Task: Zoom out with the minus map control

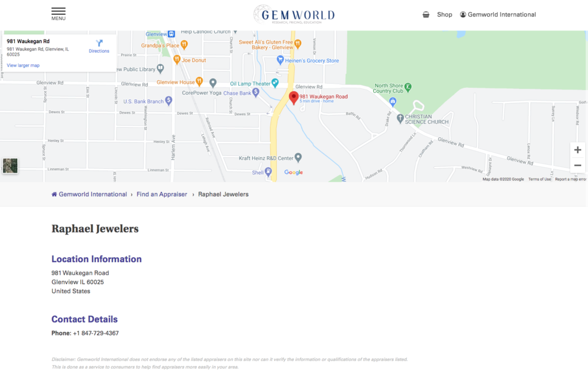Action: pyautogui.click(x=578, y=165)
